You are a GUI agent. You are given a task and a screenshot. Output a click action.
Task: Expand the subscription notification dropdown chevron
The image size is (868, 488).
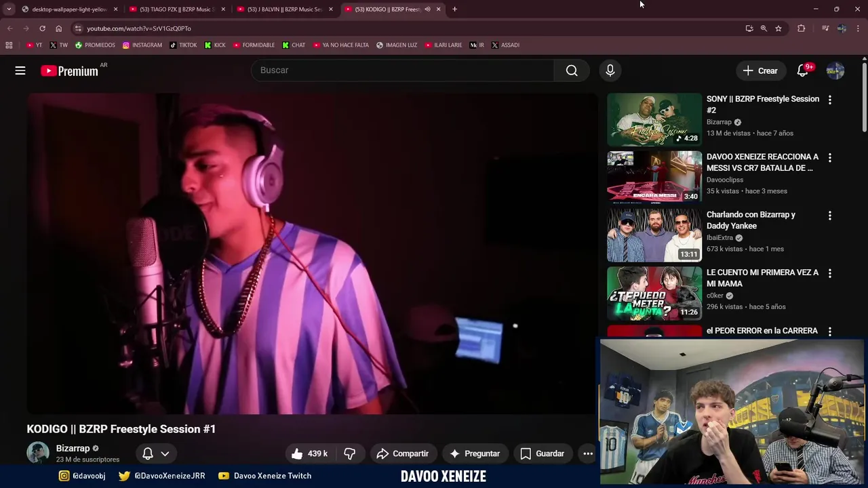coord(165,453)
